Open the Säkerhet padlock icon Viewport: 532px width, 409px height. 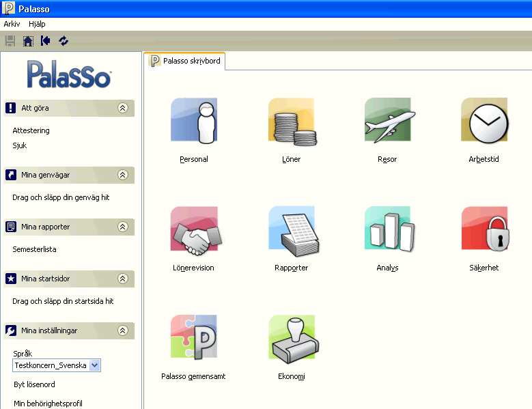click(x=485, y=229)
